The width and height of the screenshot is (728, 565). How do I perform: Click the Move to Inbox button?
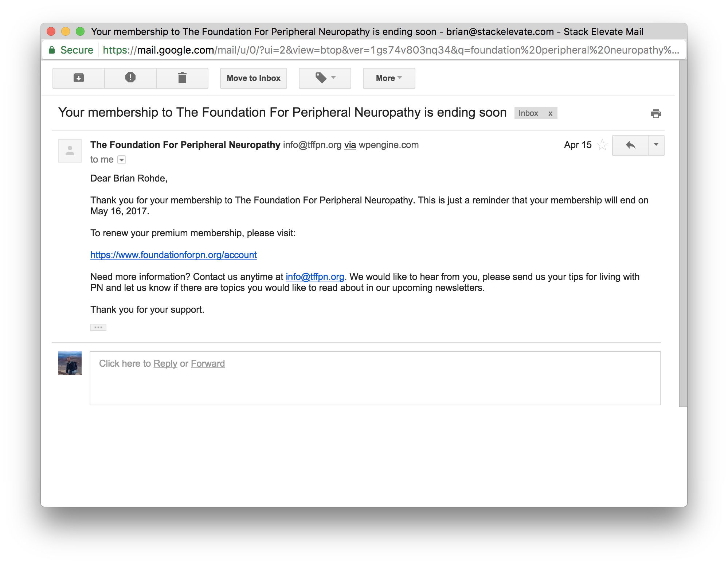[x=254, y=78]
